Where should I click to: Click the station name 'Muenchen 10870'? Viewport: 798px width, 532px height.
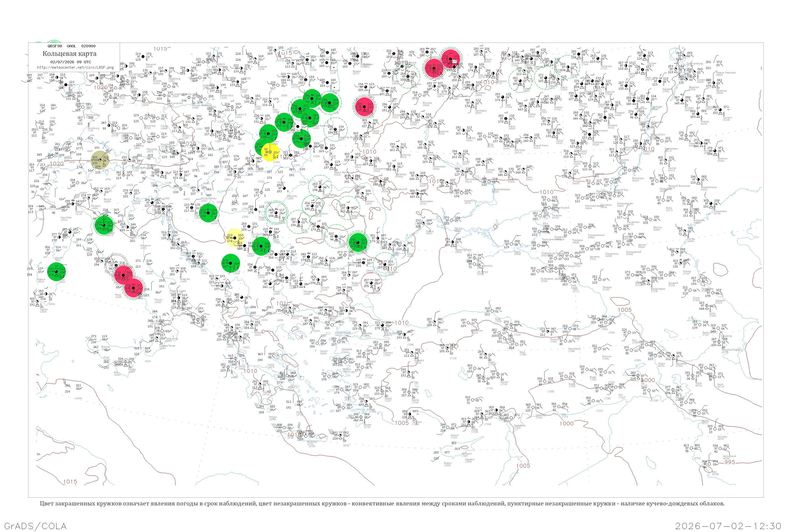[152, 150]
